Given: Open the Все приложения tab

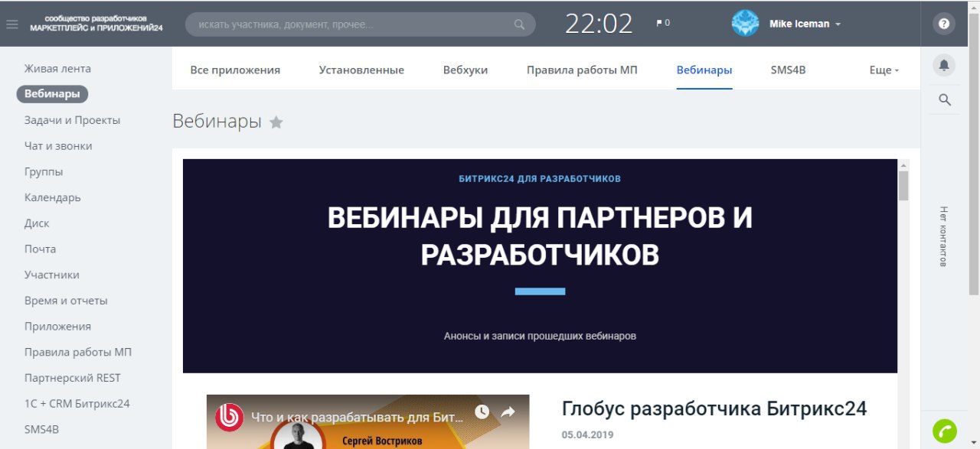Looking at the screenshot, I should coord(235,70).
